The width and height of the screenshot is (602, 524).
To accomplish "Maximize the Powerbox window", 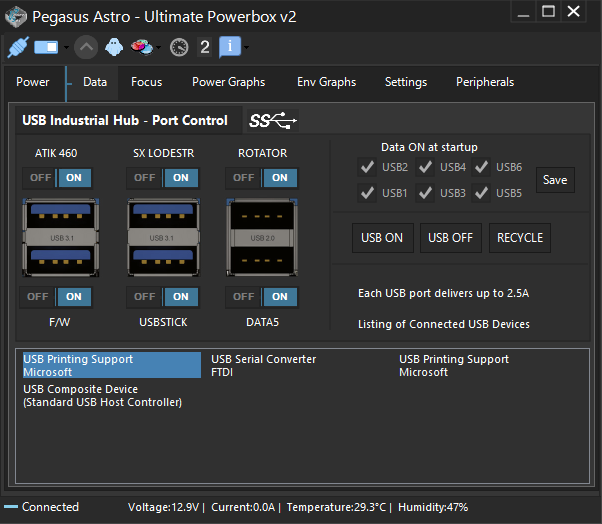I will (548, 12).
